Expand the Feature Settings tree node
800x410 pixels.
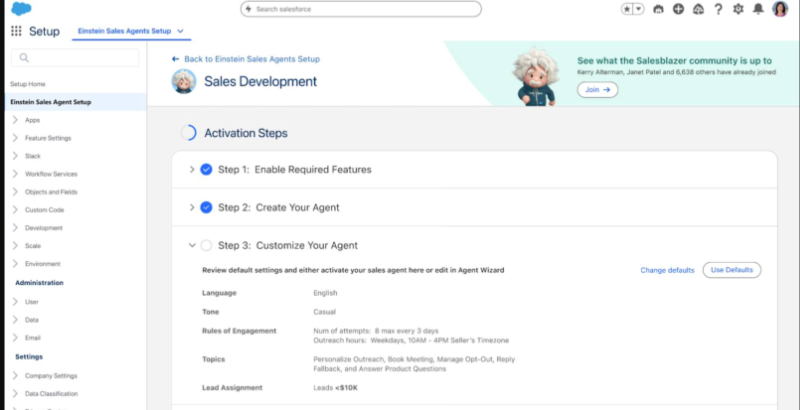tap(15, 138)
